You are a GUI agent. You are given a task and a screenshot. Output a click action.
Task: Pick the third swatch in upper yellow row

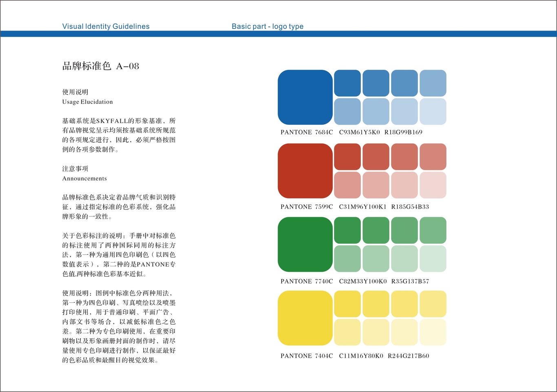404,304
